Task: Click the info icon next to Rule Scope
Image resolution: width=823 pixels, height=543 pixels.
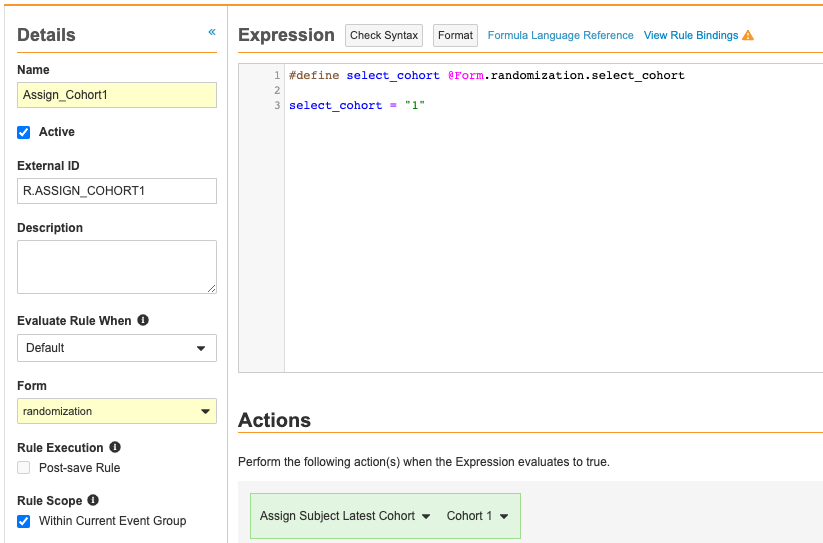Action: pyautogui.click(x=93, y=500)
